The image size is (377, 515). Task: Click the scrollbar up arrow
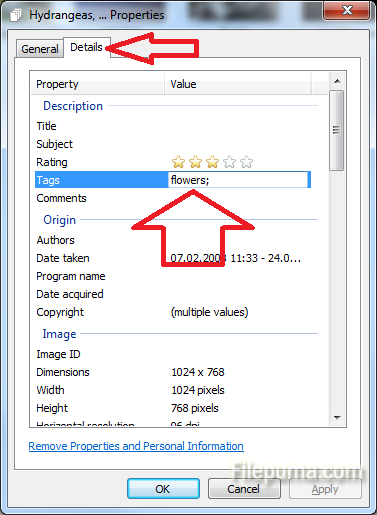[337, 81]
